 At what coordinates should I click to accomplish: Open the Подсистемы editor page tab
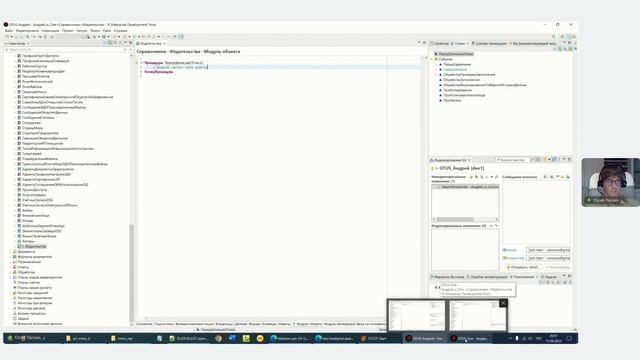coord(164,324)
